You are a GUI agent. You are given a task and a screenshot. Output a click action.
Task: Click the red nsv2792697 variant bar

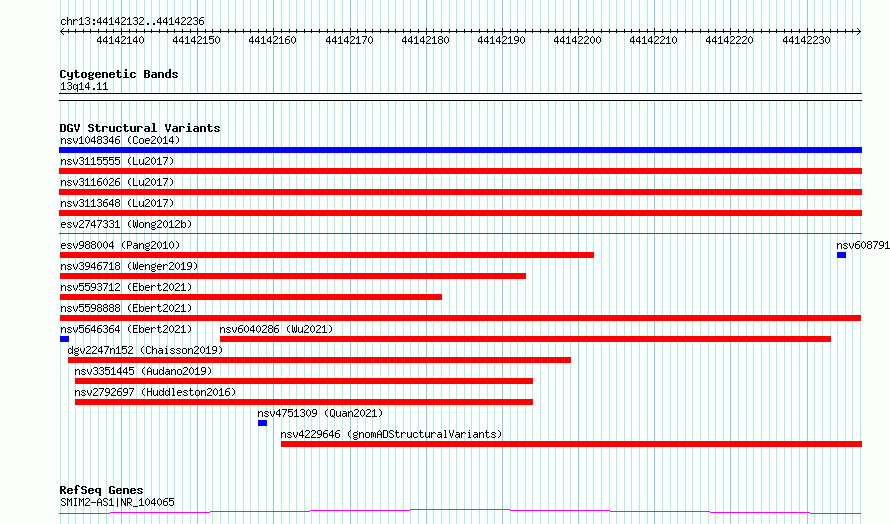304,402
